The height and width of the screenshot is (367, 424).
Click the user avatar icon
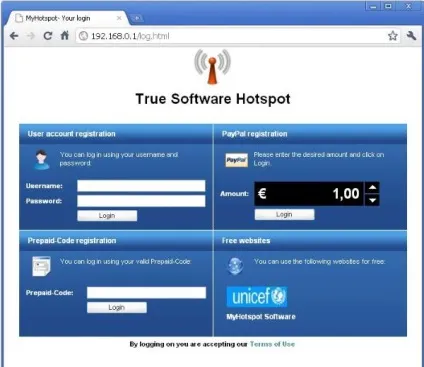42,160
